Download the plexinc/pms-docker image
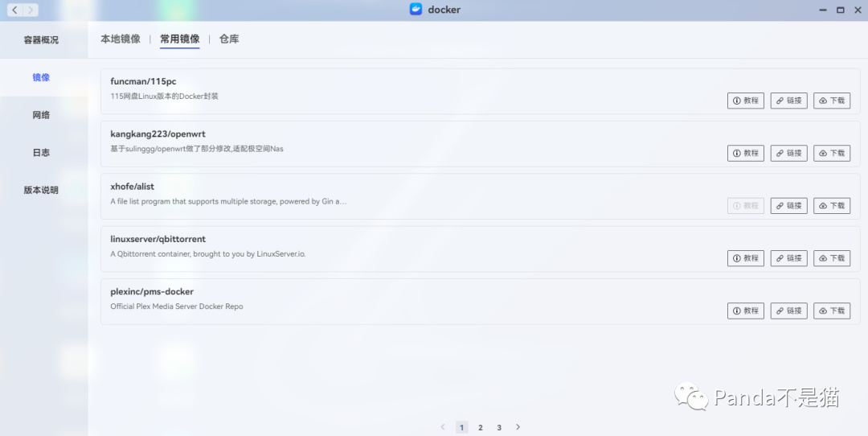 click(x=832, y=311)
